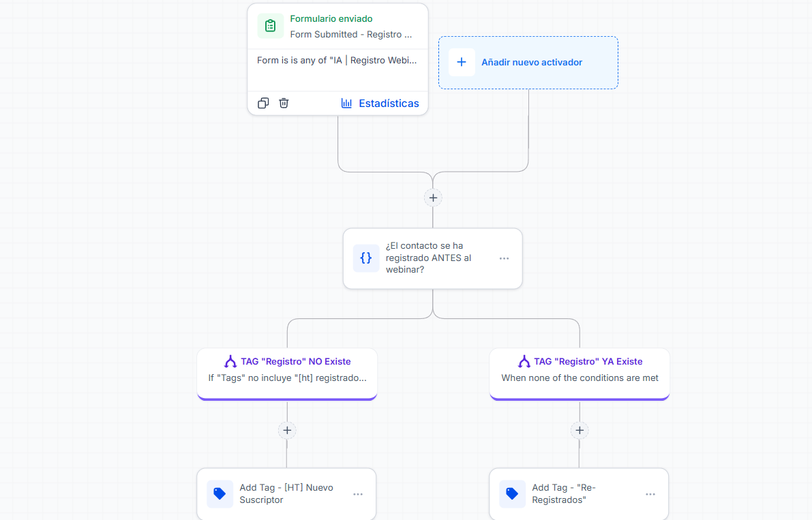The image size is (812, 520).
Task: Open options menu for [HT] Nuevo Suscriptor action
Action: (x=358, y=494)
